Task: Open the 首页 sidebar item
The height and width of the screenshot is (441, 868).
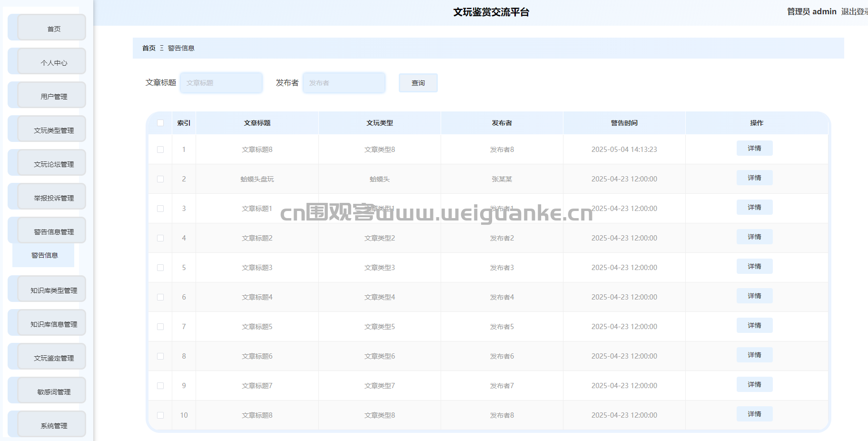Action: tap(54, 29)
